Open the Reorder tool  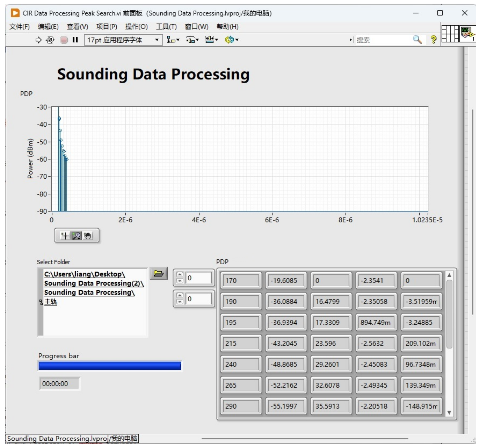231,40
